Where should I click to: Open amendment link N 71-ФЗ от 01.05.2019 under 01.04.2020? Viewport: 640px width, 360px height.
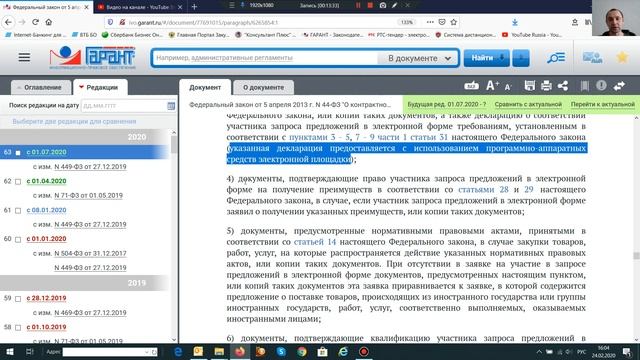click(88, 196)
